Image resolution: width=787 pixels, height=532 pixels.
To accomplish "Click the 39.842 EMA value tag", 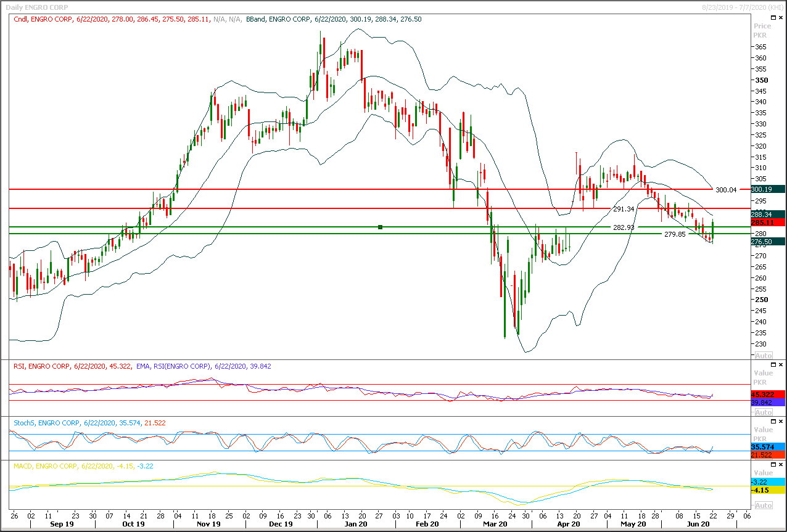I will pos(768,402).
